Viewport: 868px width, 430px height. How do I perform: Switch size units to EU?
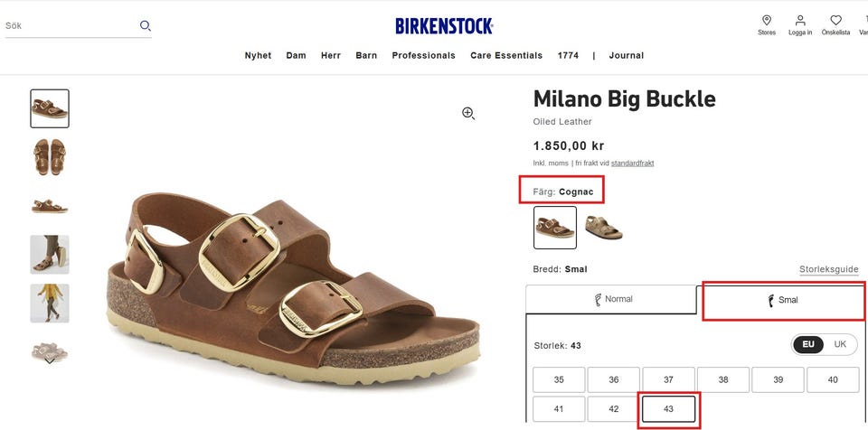809,344
